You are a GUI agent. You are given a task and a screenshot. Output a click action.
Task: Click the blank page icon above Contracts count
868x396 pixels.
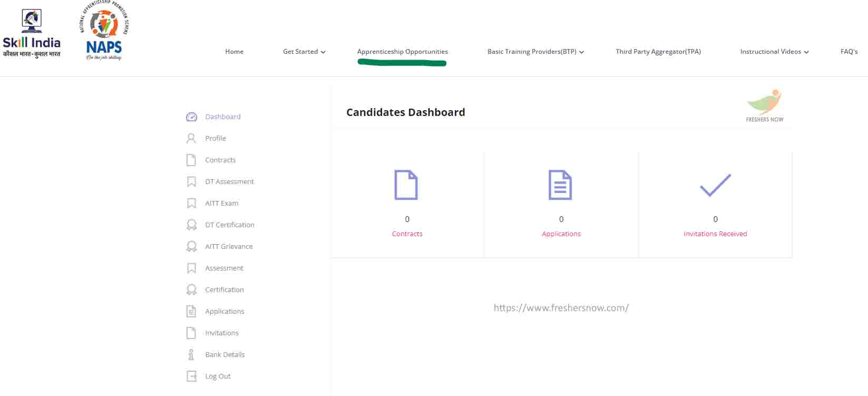406,185
